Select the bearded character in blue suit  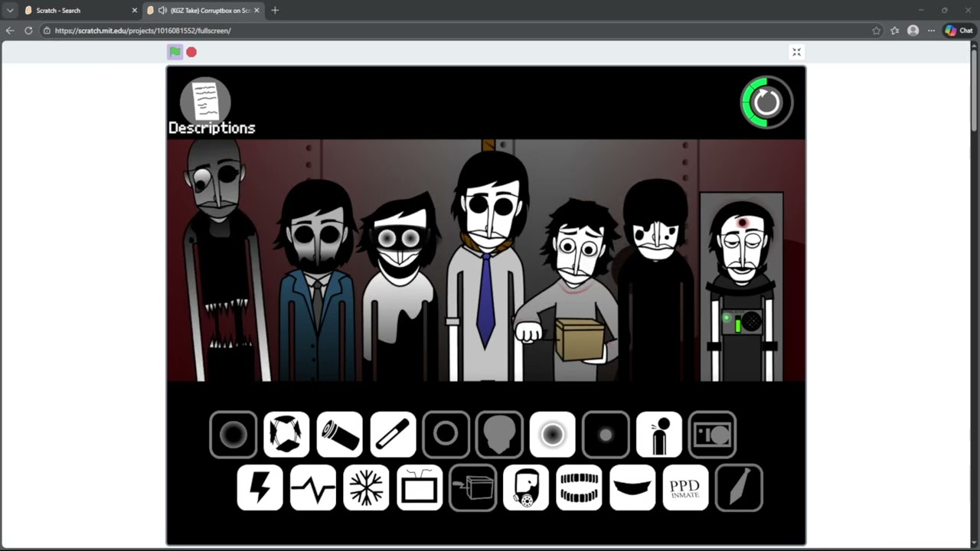pos(317,282)
